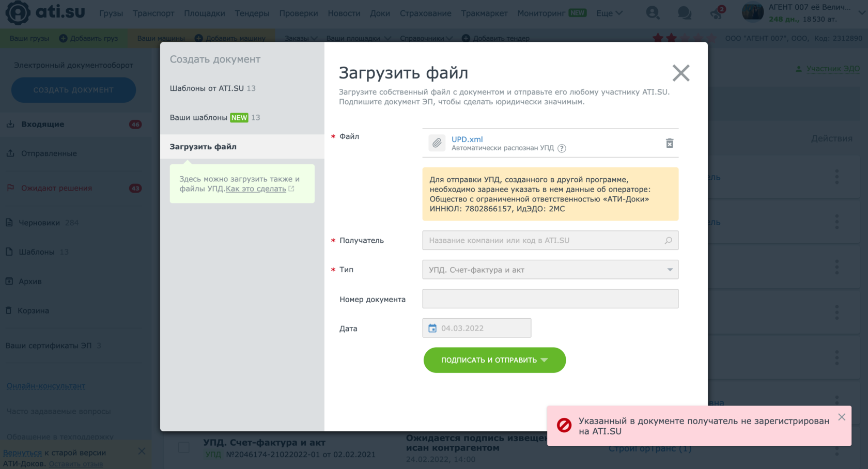Click the Номер документа input field
The image size is (868, 469).
pyautogui.click(x=550, y=299)
